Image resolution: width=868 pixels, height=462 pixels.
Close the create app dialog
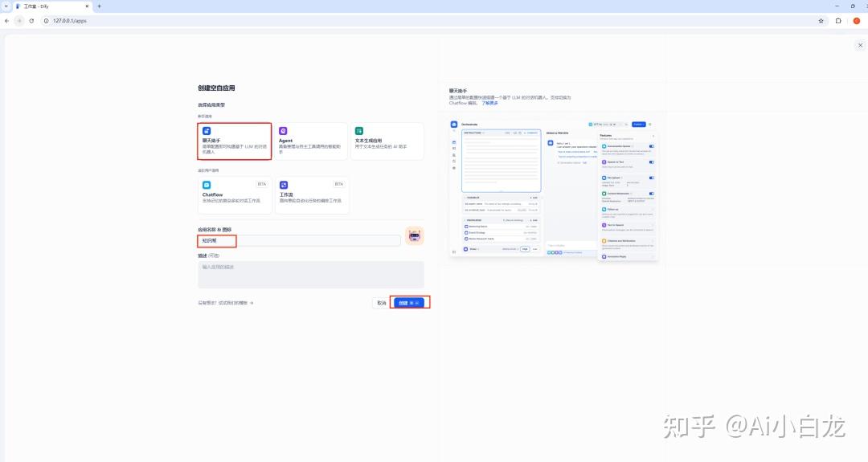click(x=860, y=46)
